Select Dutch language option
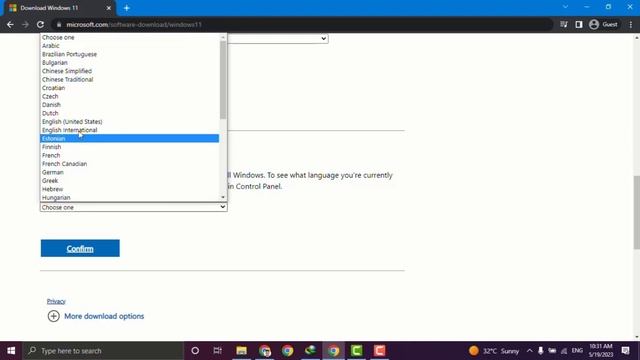Viewport: 640px width, 360px height. [129, 113]
